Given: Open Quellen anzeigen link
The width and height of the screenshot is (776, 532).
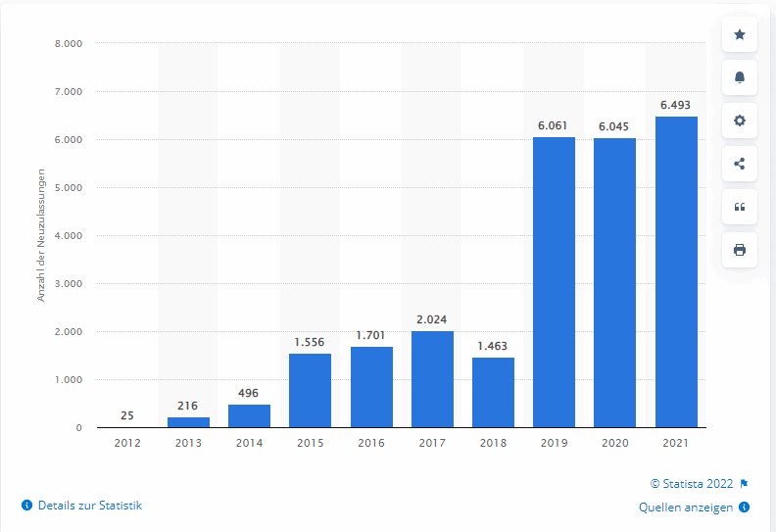Looking at the screenshot, I should (686, 508).
